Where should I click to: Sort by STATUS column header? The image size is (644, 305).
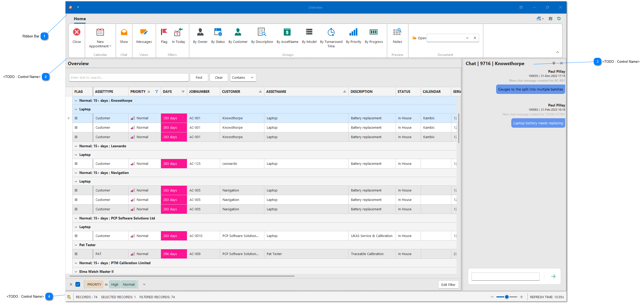point(408,92)
